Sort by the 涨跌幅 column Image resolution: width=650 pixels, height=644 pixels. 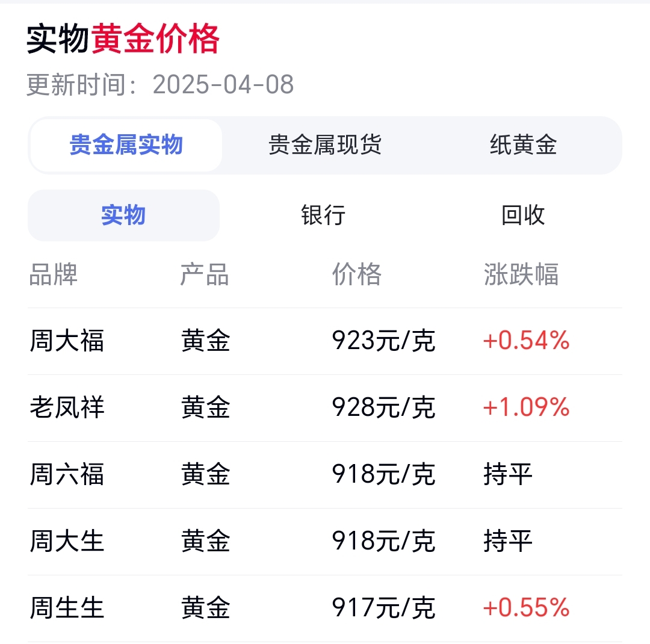click(521, 275)
